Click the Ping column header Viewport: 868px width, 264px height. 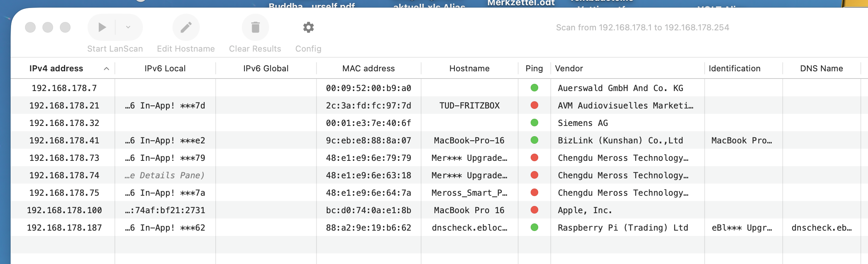point(534,69)
